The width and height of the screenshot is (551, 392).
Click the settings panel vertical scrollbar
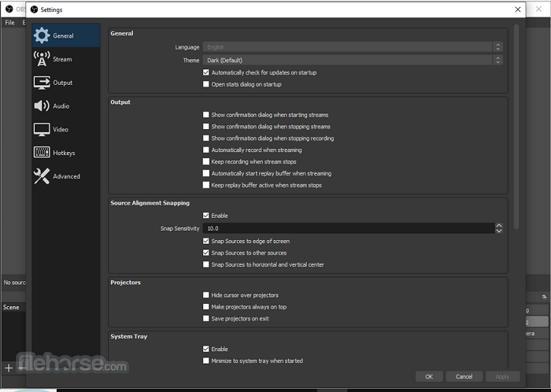pos(516,126)
